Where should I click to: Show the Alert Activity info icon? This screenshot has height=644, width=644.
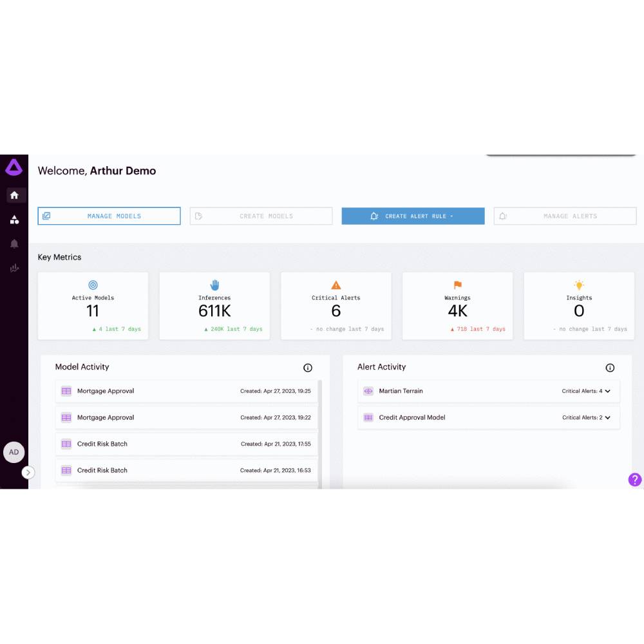pyautogui.click(x=610, y=368)
